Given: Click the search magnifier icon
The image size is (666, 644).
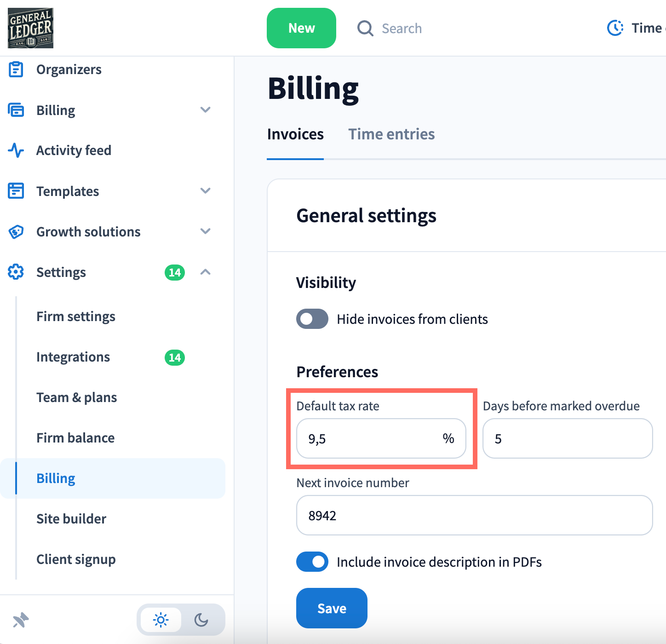Looking at the screenshot, I should click(x=365, y=29).
